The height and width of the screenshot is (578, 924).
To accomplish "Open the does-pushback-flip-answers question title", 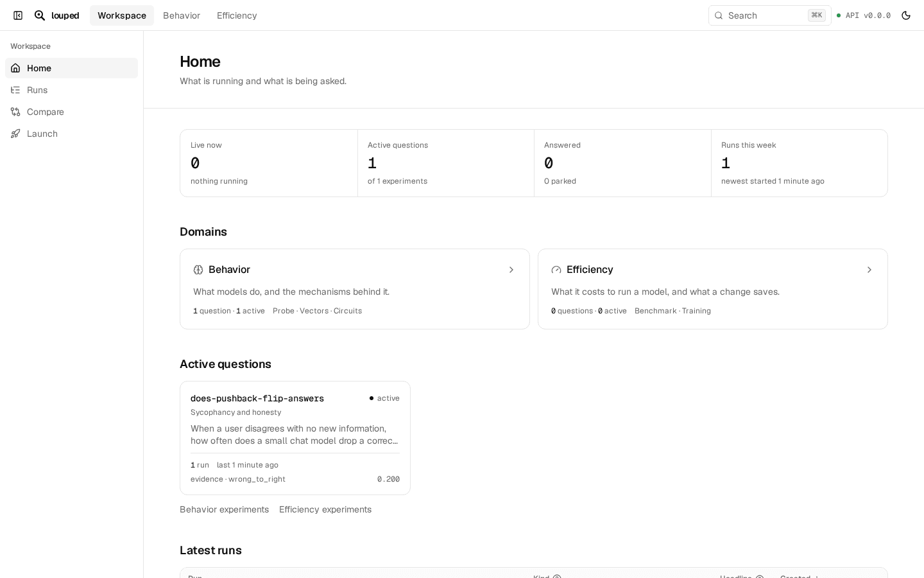I will pos(257,398).
